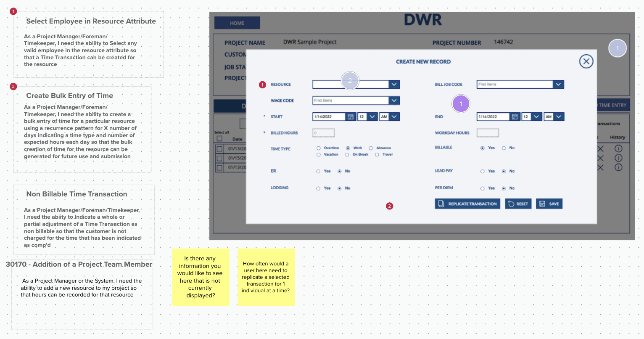Select the Work time type
This screenshot has height=339, width=644.
tap(348, 148)
